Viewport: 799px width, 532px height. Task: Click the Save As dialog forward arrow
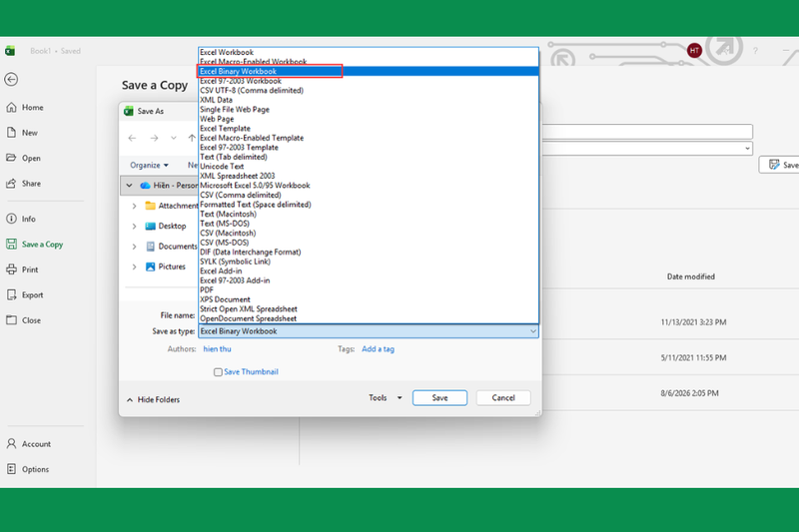click(154, 138)
